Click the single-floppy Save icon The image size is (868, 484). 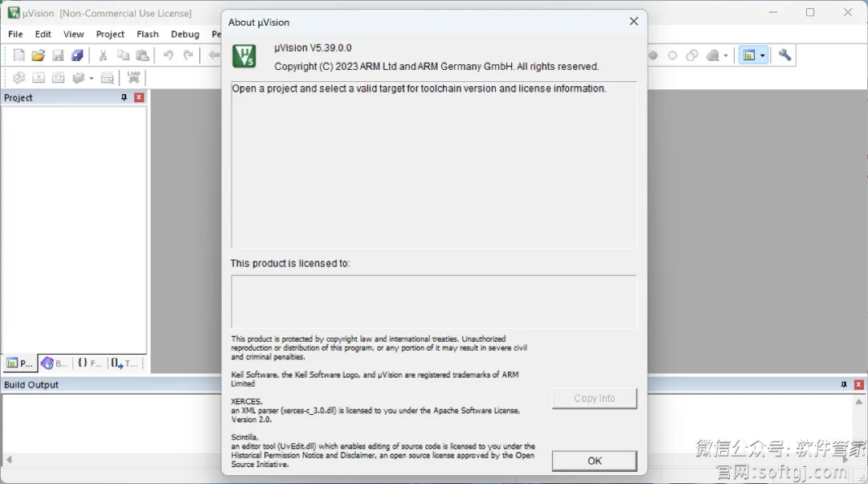(58, 55)
